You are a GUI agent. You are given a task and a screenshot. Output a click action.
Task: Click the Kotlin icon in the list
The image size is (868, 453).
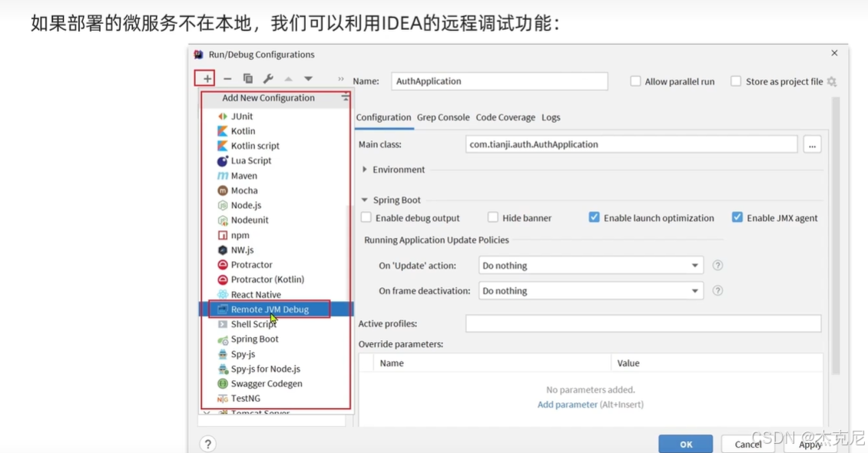(x=223, y=131)
